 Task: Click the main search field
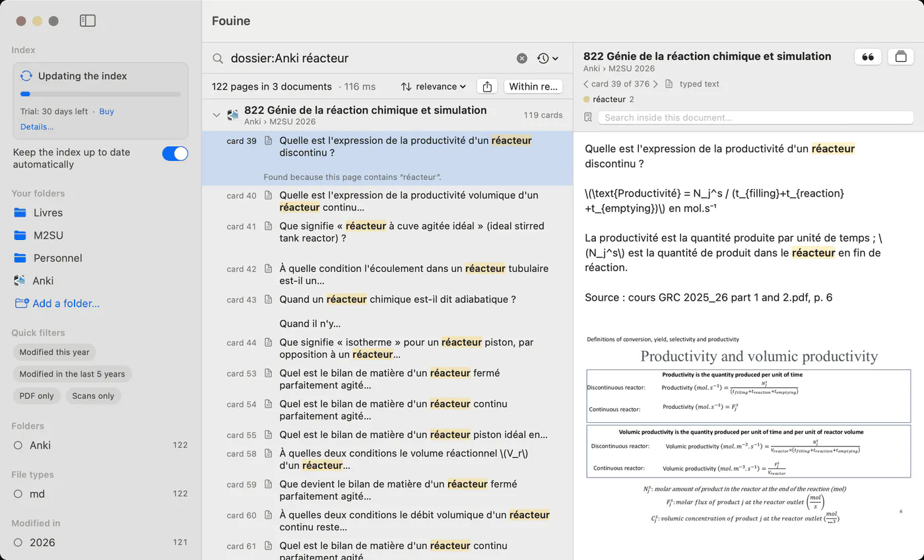pos(370,58)
